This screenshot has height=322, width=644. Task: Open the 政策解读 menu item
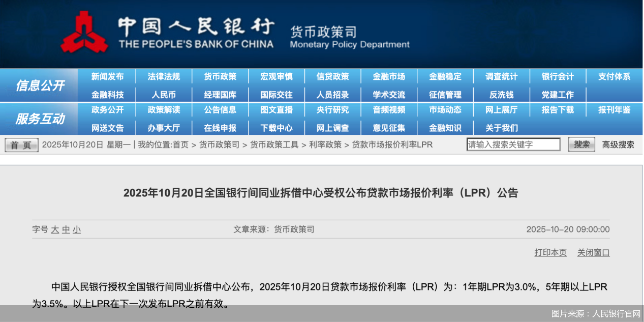pos(164,110)
